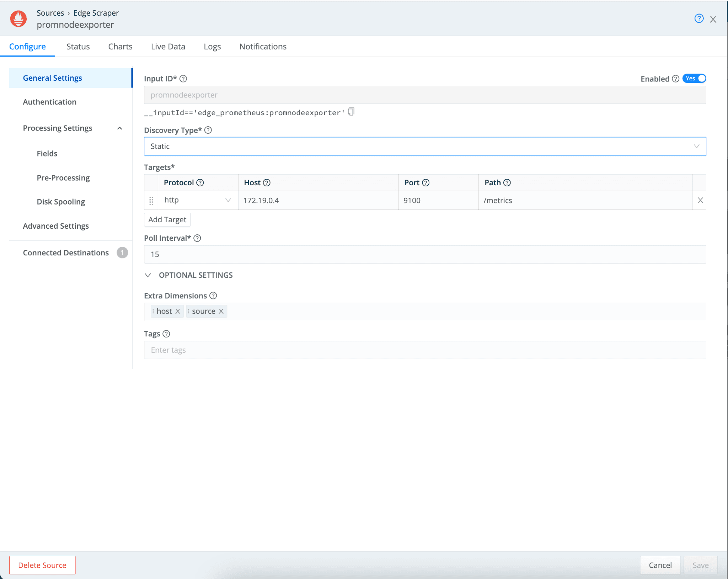
Task: Remove the host dimension tag
Action: (x=178, y=311)
